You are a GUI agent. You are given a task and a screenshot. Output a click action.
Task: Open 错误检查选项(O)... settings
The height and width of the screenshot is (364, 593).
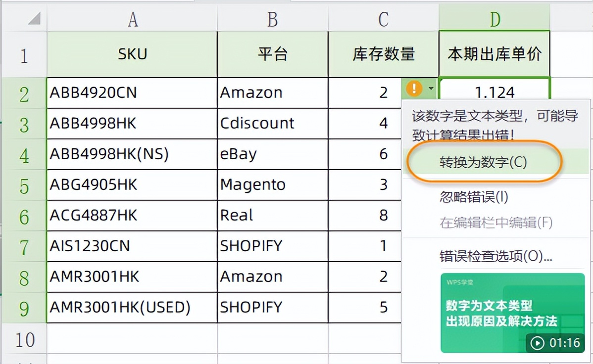click(x=496, y=256)
